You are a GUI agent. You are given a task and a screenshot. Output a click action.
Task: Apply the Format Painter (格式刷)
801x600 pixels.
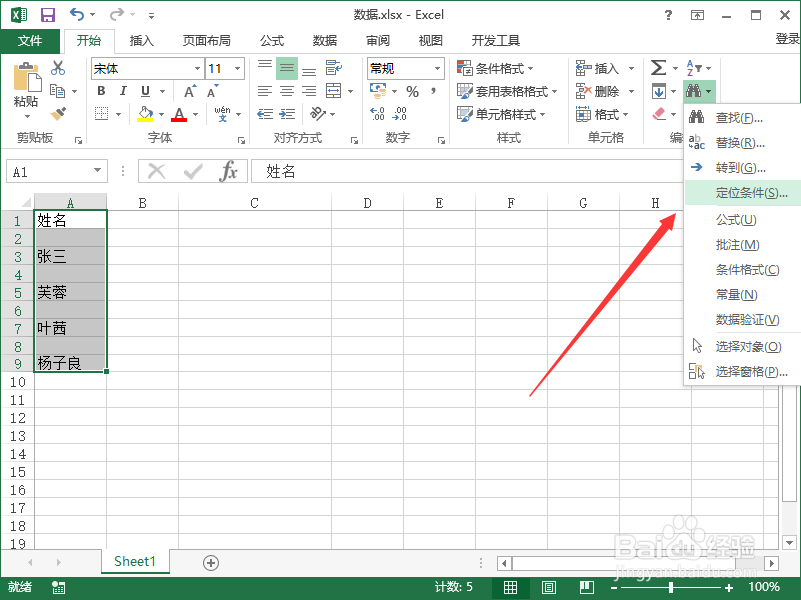coord(58,113)
